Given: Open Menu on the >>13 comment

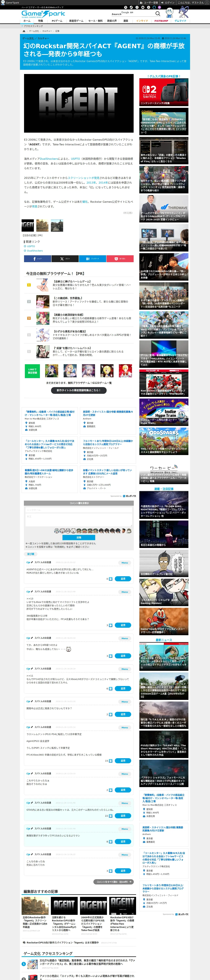Looking at the screenshot, I should (x=125, y=592).
